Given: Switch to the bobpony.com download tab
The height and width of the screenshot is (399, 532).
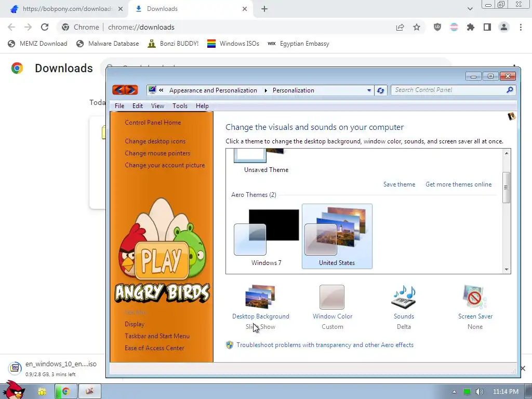Looking at the screenshot, I should click(64, 9).
